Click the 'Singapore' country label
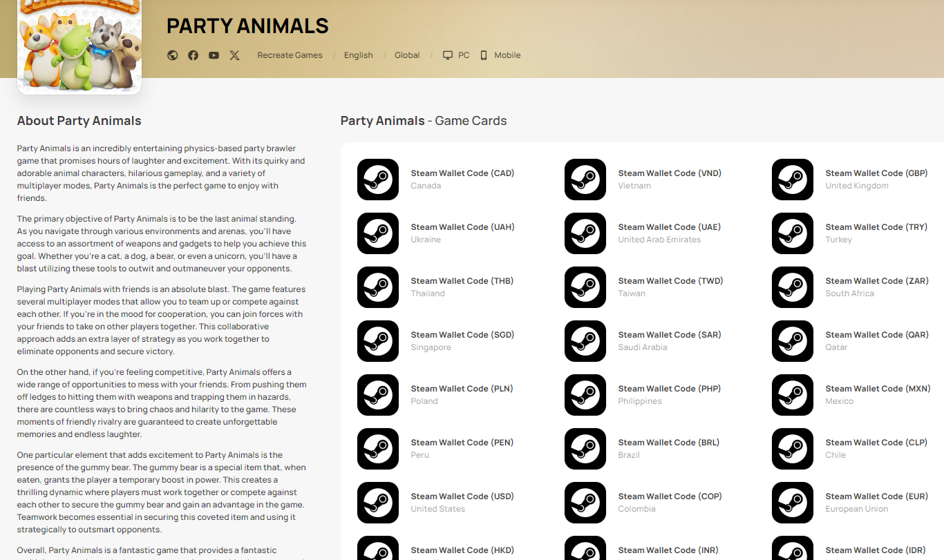944x560 pixels. tap(431, 347)
